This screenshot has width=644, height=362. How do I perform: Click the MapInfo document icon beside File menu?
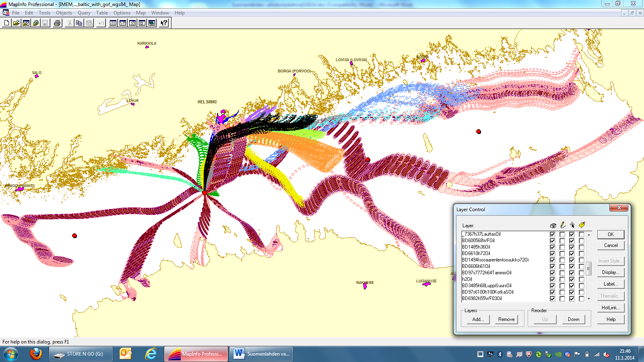coord(6,12)
